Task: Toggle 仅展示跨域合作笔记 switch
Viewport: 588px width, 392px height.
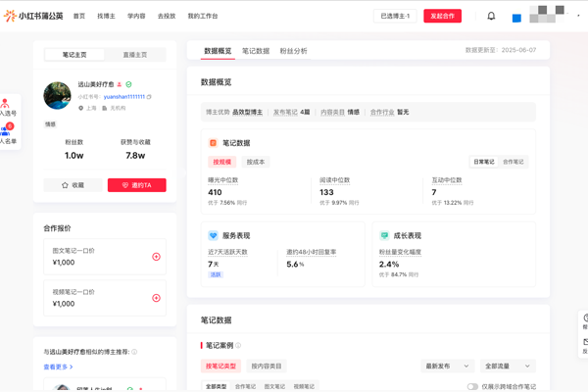Action: [x=472, y=386]
